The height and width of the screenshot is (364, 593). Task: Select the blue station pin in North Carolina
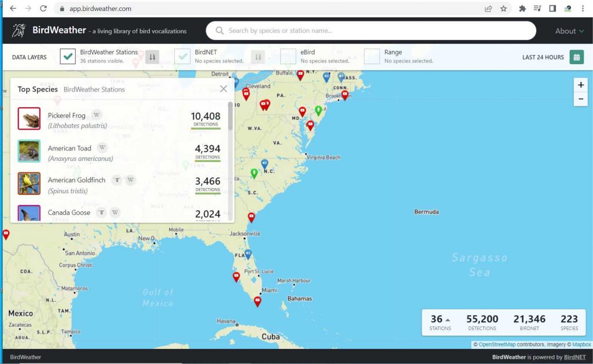(265, 164)
